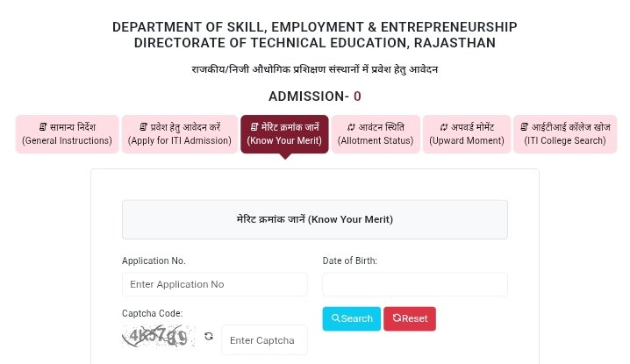Click the Directorate of Technical Education, Rajasthan heading

pos(315,43)
